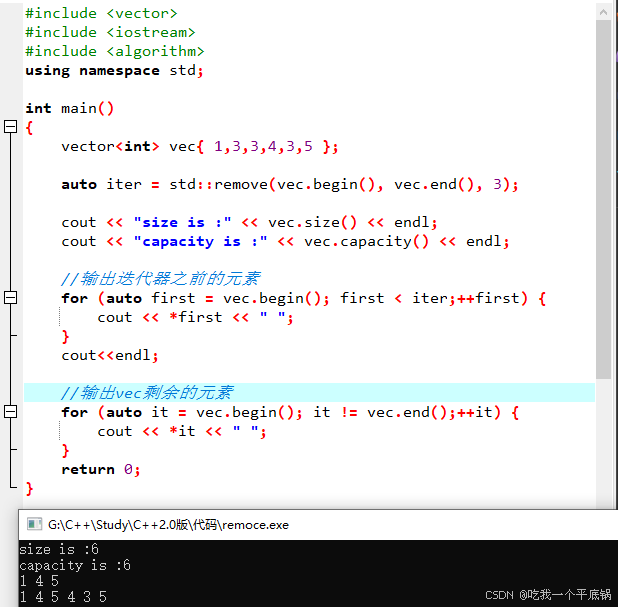Click 'first < iter' loop condition

[x=394, y=298]
